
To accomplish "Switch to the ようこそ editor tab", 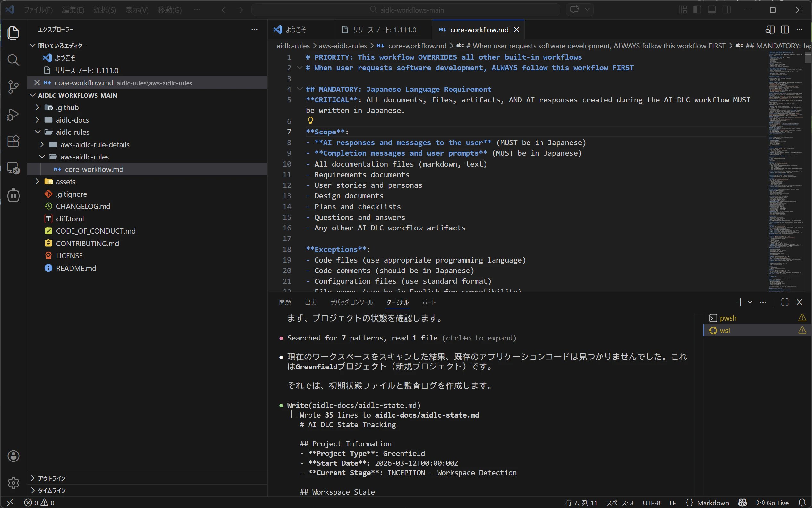I will [301, 30].
